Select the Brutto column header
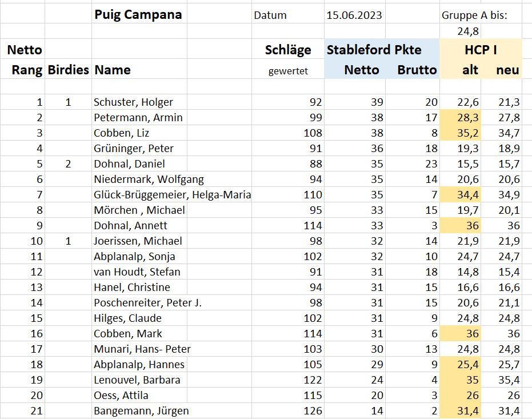 [x=417, y=70]
